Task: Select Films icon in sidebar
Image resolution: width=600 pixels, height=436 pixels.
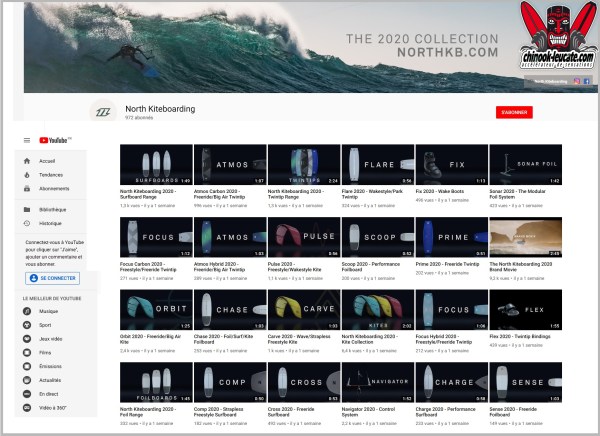Action: [x=27, y=353]
